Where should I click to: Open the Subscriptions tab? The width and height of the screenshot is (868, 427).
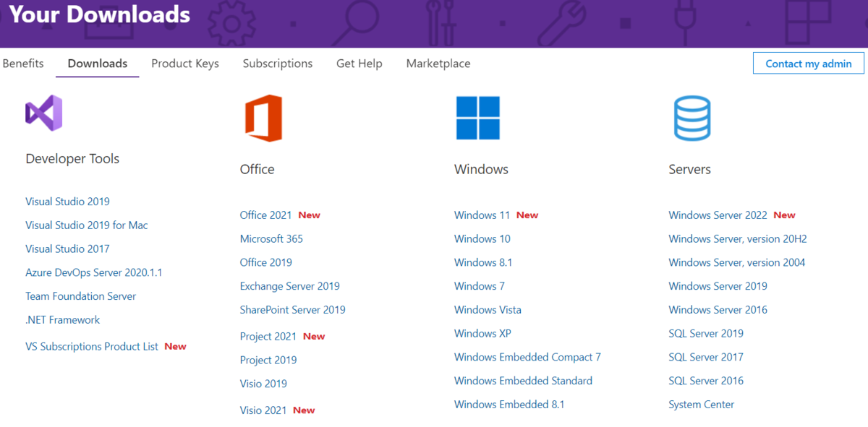(277, 64)
